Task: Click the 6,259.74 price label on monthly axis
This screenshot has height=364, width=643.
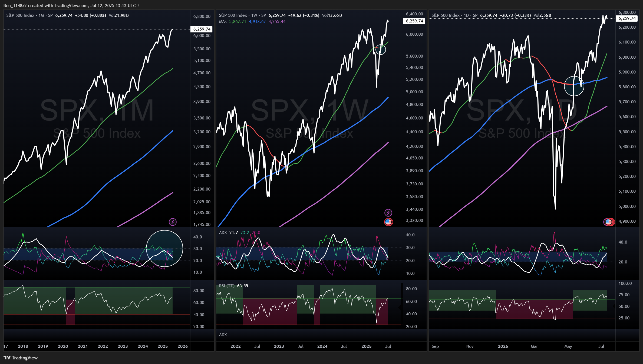Action: tap(202, 29)
